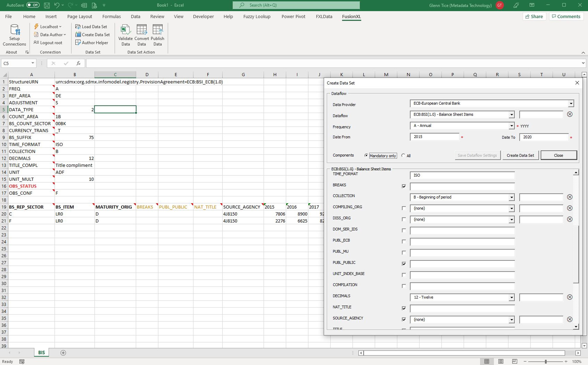Switch to the FXLData ribbon tab
The image size is (588, 365).
point(324,16)
